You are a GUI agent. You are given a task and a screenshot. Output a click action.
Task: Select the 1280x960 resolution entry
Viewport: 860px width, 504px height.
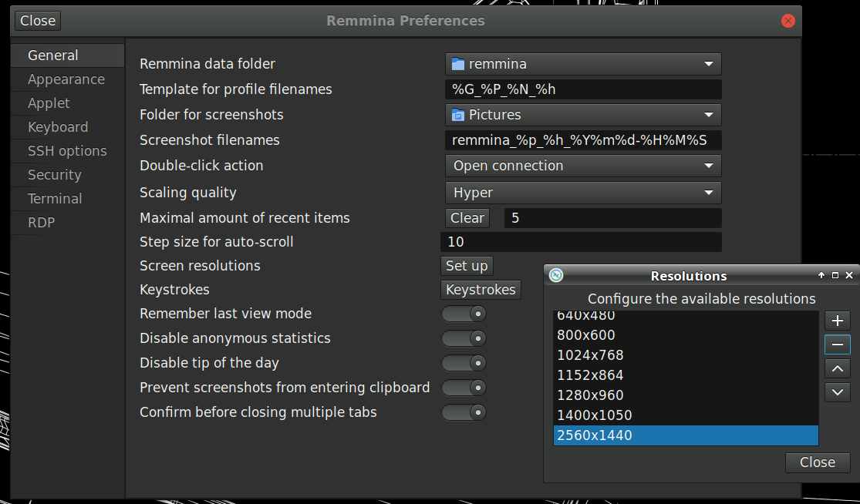point(686,395)
